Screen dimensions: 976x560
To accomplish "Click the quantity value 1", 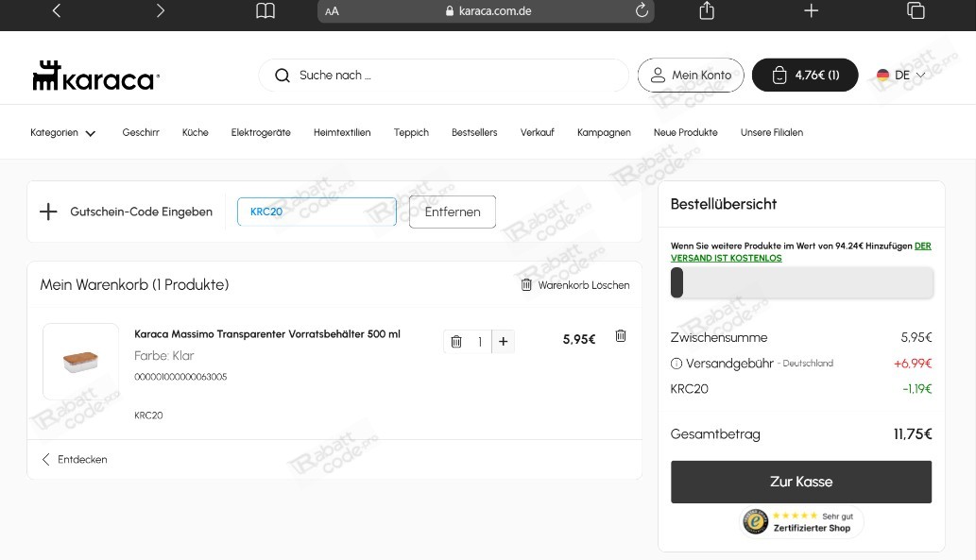I will point(480,342).
